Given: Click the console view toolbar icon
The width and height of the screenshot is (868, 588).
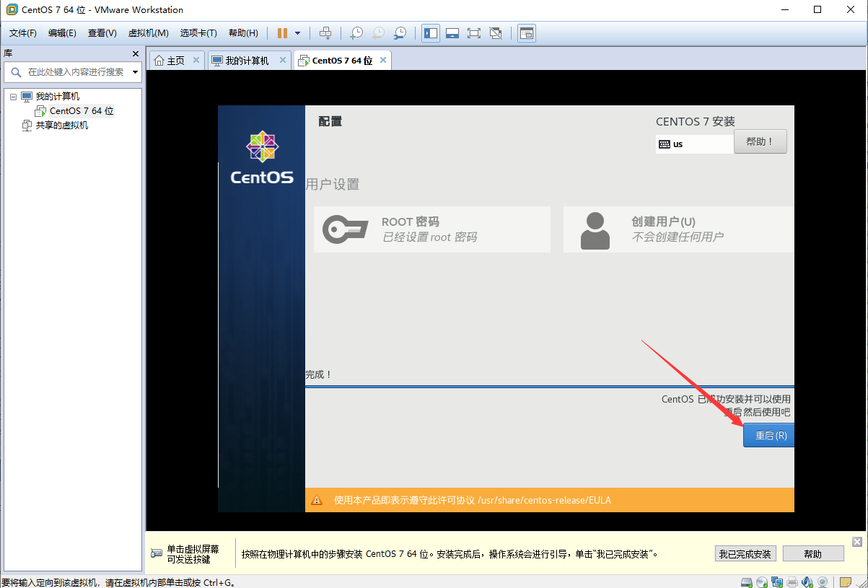Looking at the screenshot, I should [x=527, y=33].
